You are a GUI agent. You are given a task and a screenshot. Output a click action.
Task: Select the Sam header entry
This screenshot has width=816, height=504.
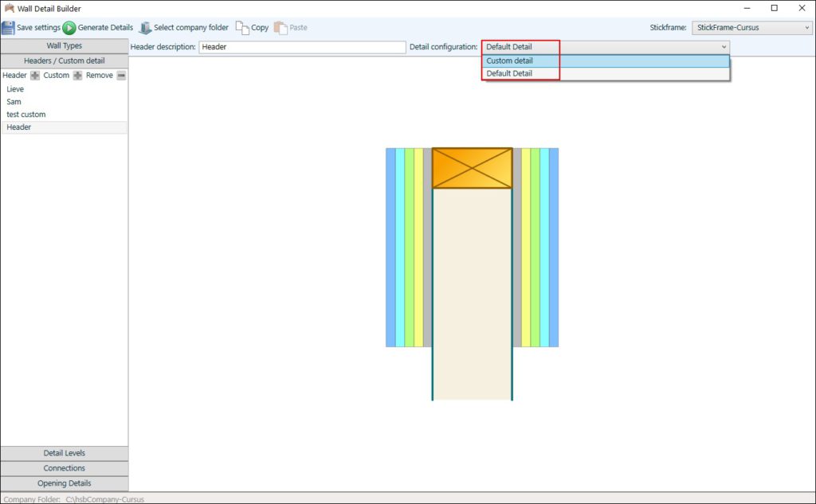(65, 102)
